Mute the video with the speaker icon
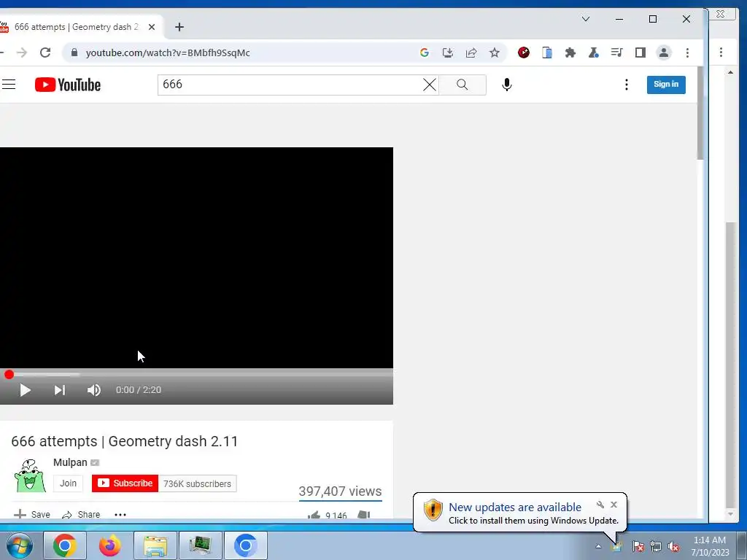This screenshot has height=560, width=747. [94, 391]
